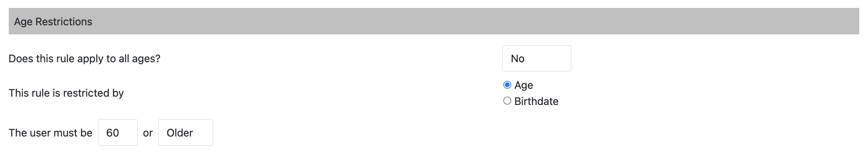Open the 'Older' comparison dropdown
The height and width of the screenshot is (156, 868).
coord(185,132)
